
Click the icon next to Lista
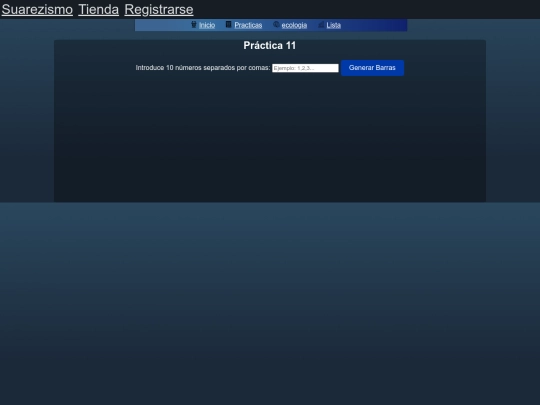point(321,25)
